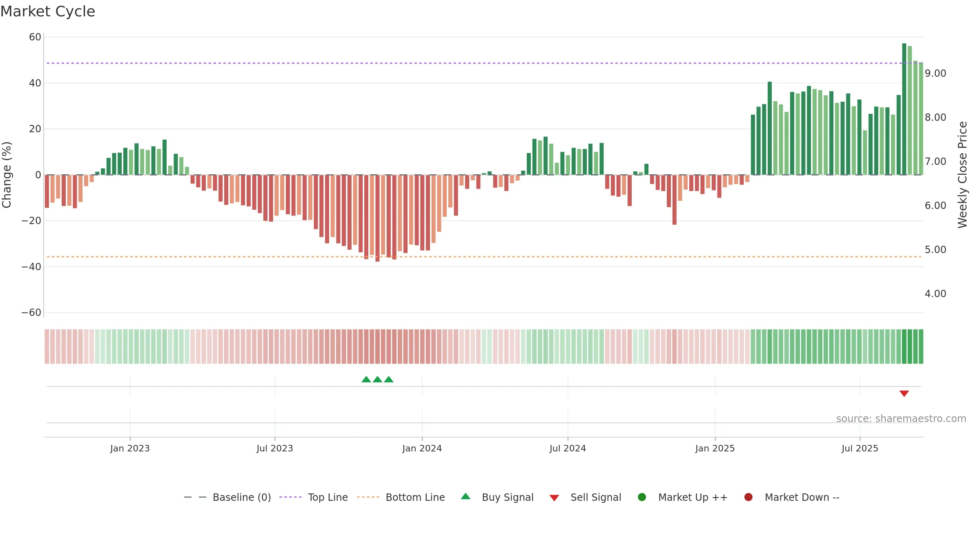Toggle the Baseline (0) legend entry
This screenshot has width=980, height=551.
point(227,497)
